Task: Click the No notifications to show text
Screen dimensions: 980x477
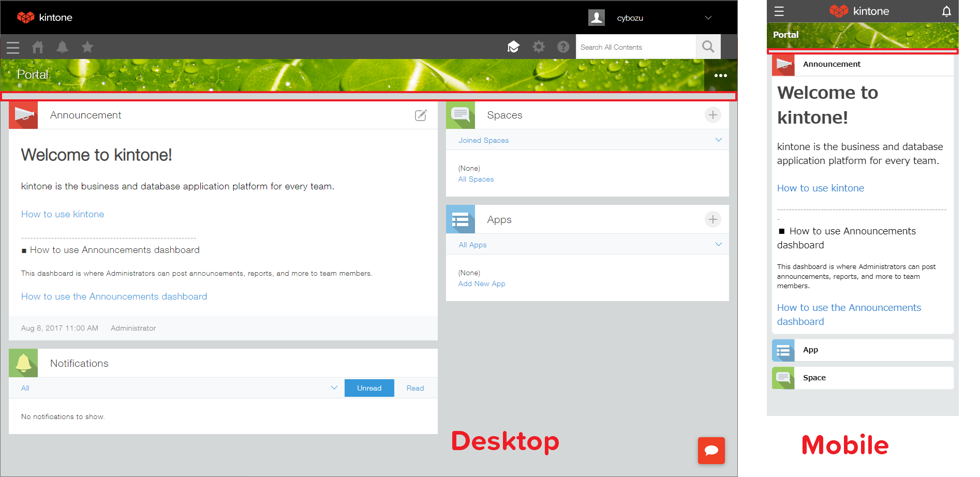Action: click(x=63, y=416)
